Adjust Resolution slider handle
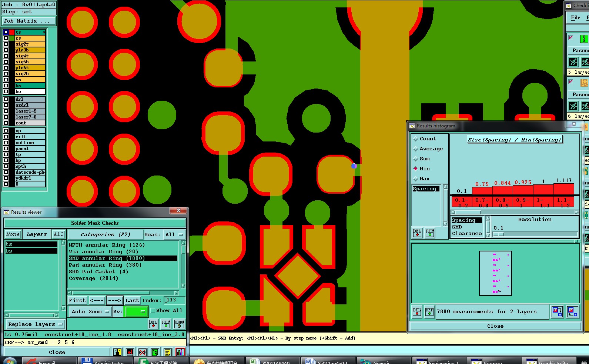 (498, 234)
